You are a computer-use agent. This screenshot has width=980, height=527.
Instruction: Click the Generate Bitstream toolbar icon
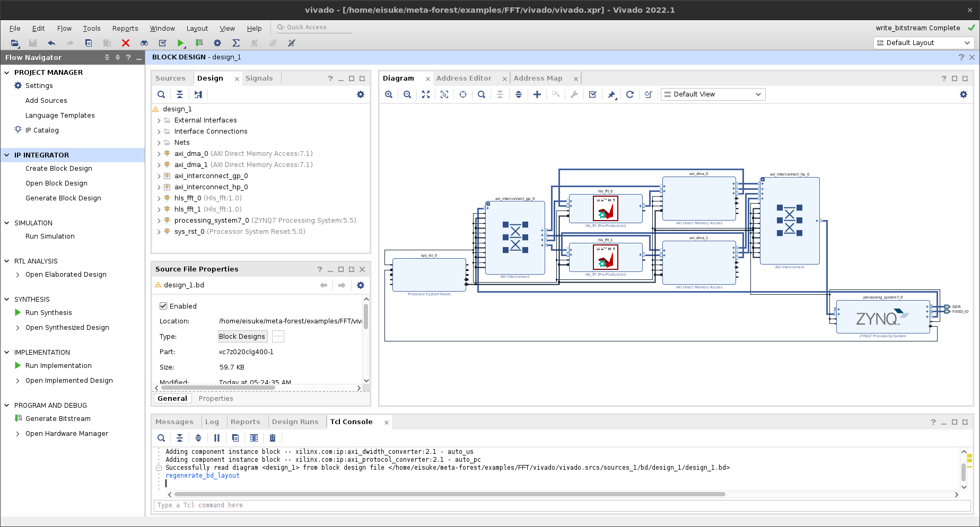199,43
